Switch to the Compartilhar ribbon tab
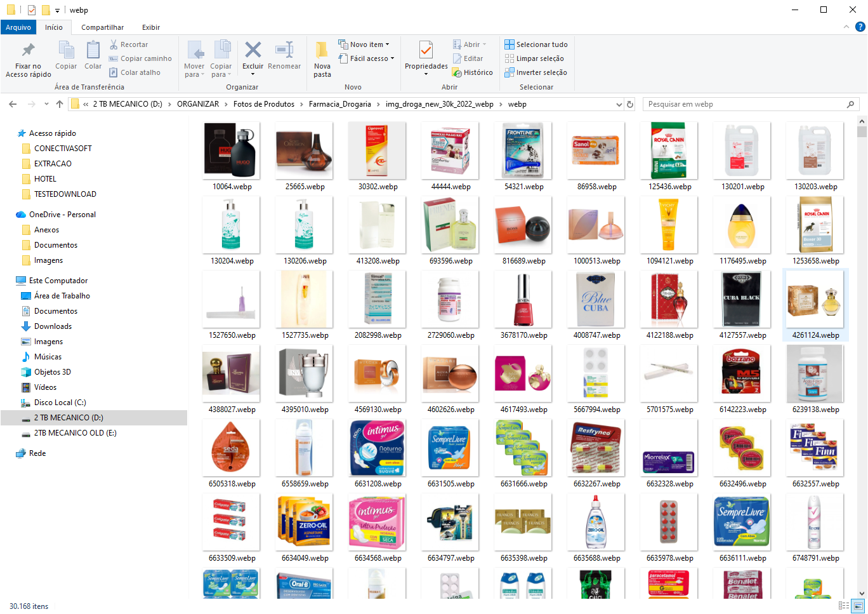 (103, 27)
